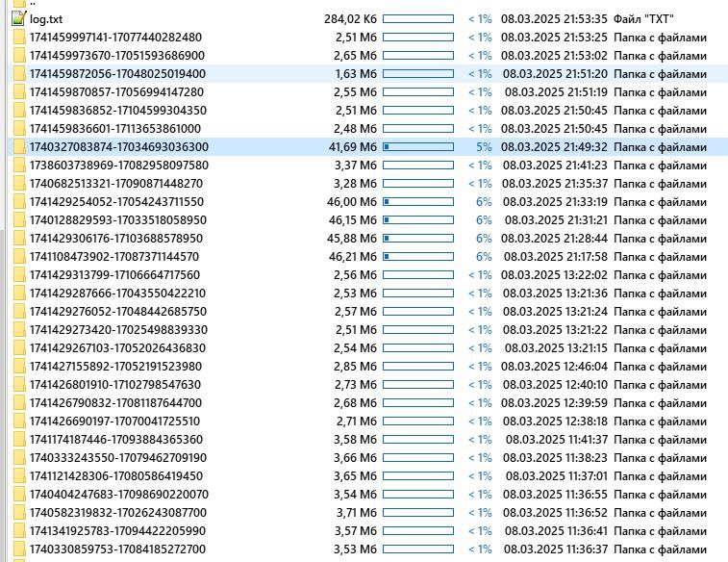Click the log.txt file icon
Viewport: 728px width, 562px height.
tap(18, 18)
